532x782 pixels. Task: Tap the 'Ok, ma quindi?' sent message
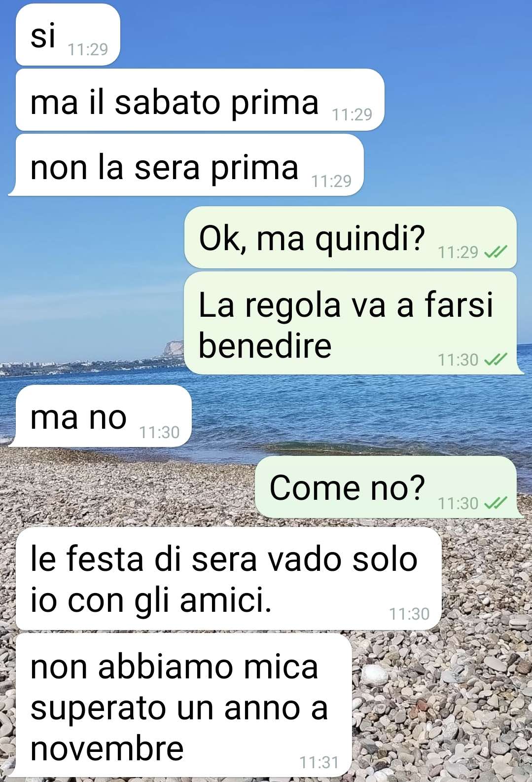pyautogui.click(x=351, y=238)
